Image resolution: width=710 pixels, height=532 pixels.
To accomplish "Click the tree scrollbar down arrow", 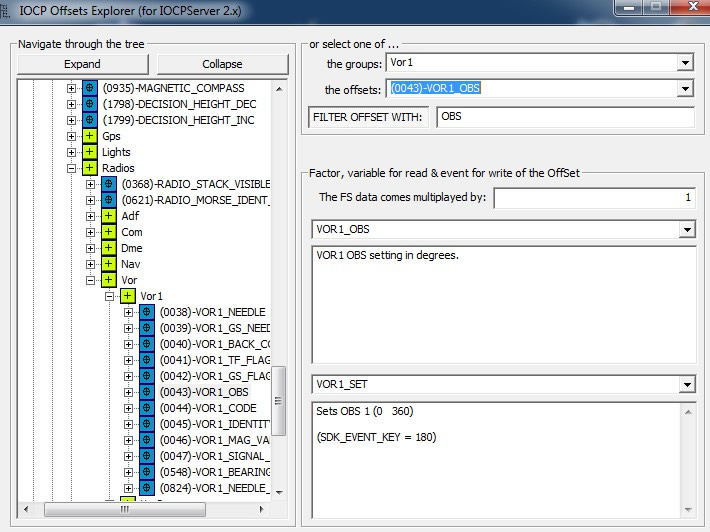I will click(280, 491).
